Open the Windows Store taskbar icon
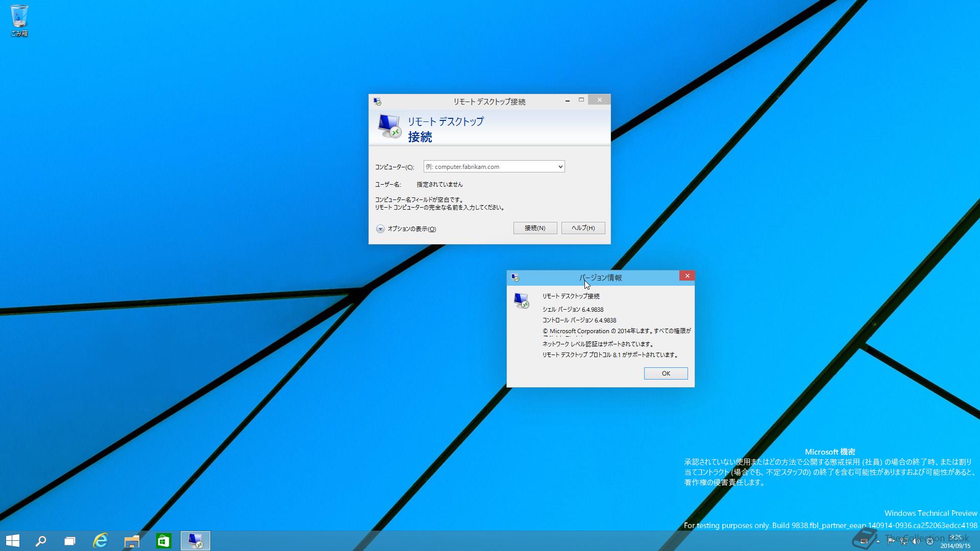This screenshot has width=980, height=551. tap(163, 541)
